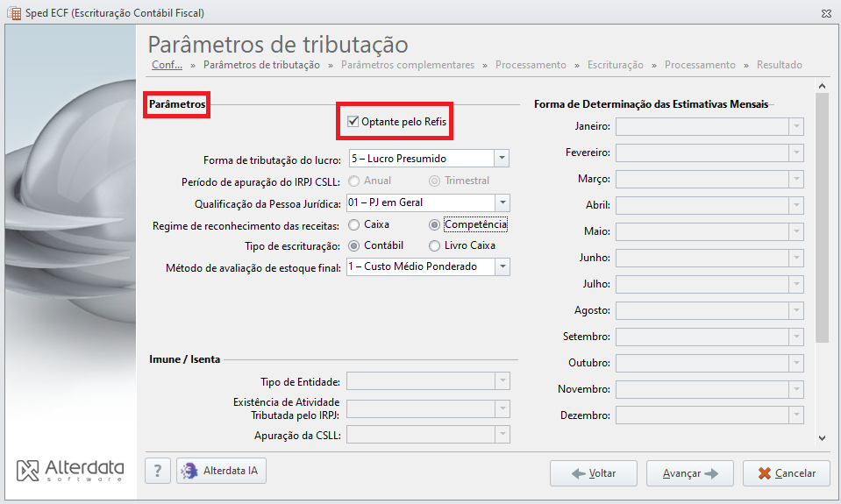841x504 pixels.
Task: Open the Apuração da CSLL dropdown
Action: (x=502, y=434)
